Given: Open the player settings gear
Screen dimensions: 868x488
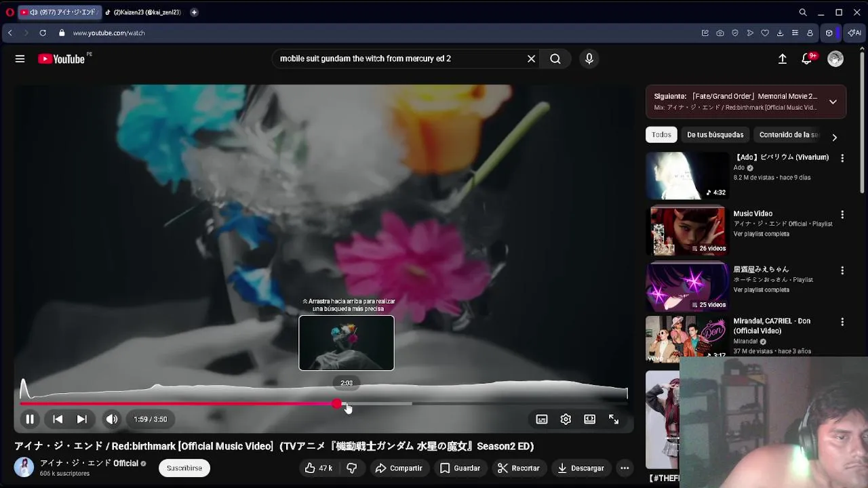Looking at the screenshot, I should tap(566, 420).
